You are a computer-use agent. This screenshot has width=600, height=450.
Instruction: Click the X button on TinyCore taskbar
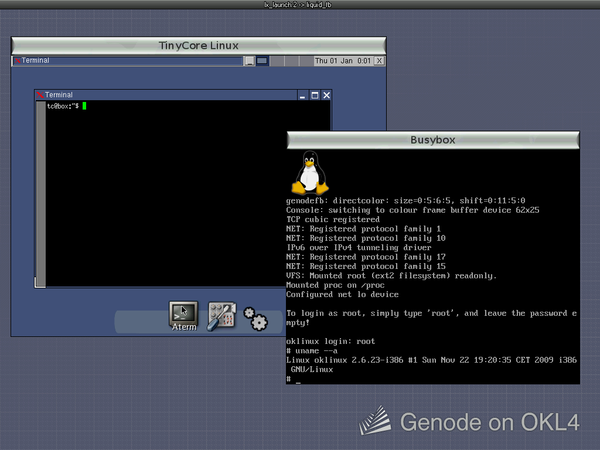[x=379, y=61]
